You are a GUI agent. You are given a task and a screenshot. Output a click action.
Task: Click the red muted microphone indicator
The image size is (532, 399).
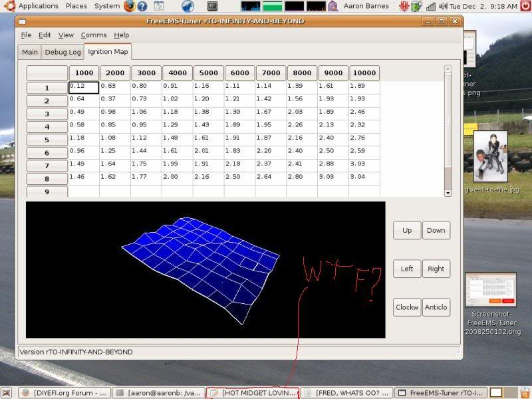[x=404, y=7]
